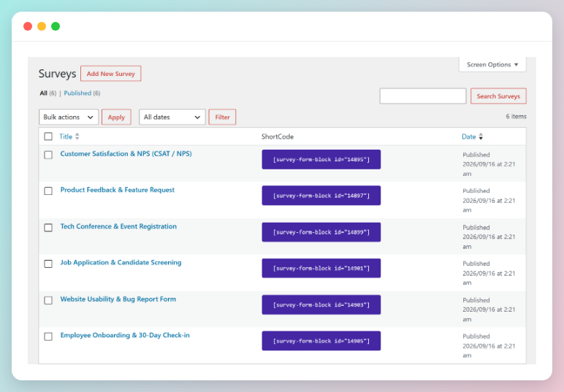Viewport: 564px width, 392px height.
Task: Click Published date of Customer Satisfaction row
Action: click(489, 164)
